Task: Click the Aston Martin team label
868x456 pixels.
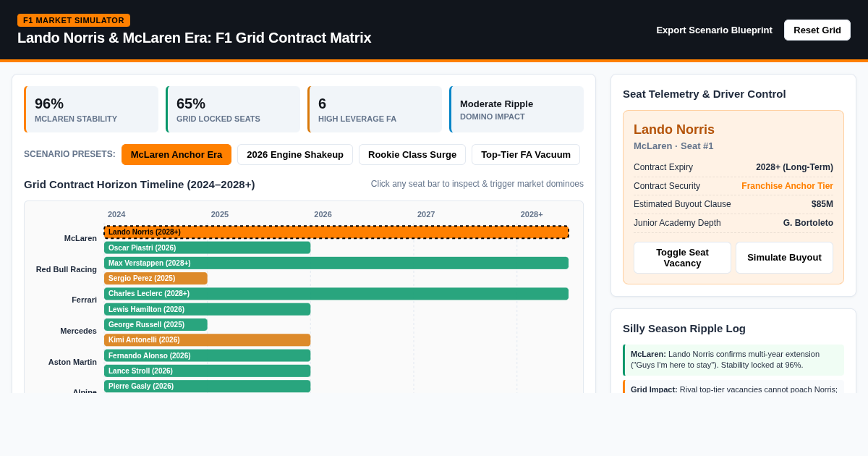Action: [72, 362]
